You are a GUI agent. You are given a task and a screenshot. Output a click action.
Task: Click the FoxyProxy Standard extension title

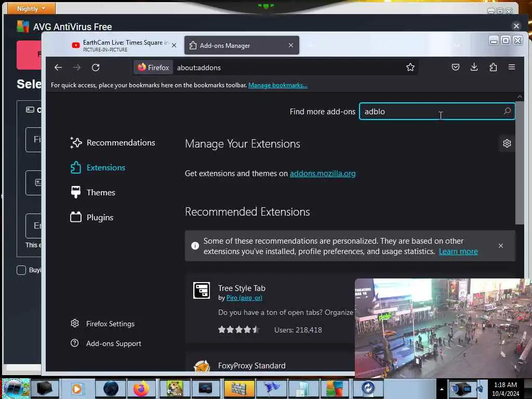point(252,365)
